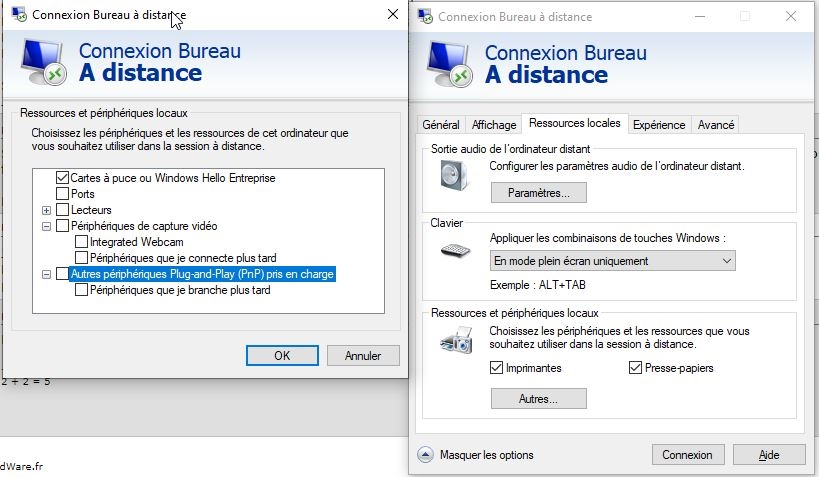Close the left resources dialog with X
This screenshot has height=477, width=819.
click(x=393, y=14)
